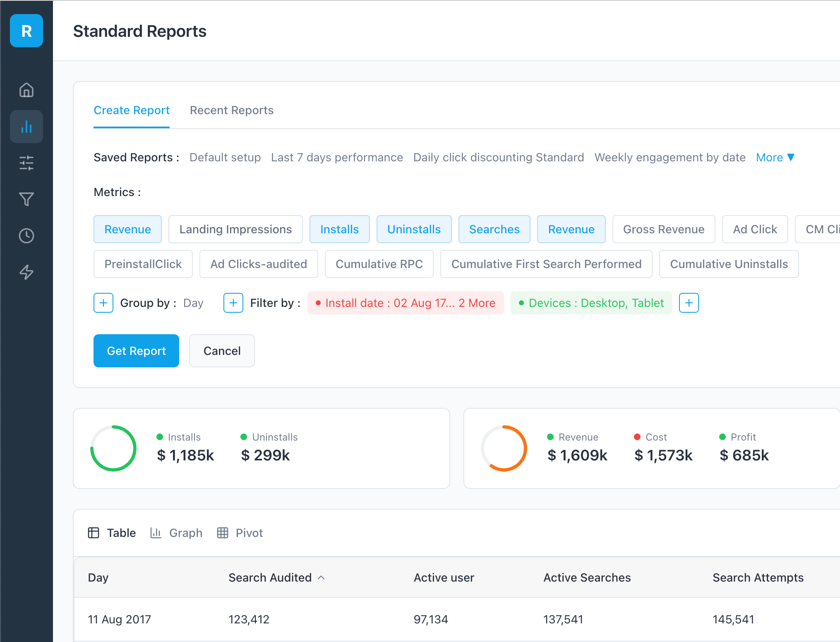Click the Graph view chart icon
This screenshot has width=840, height=642.
[x=156, y=533]
